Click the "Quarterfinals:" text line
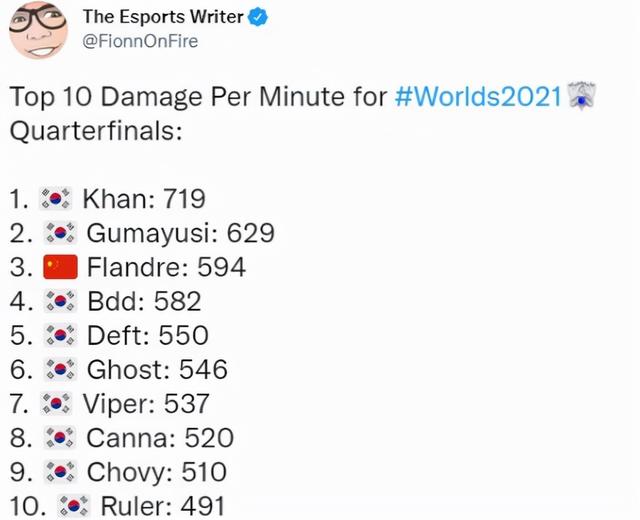This screenshot has height=520, width=640. pos(96,132)
